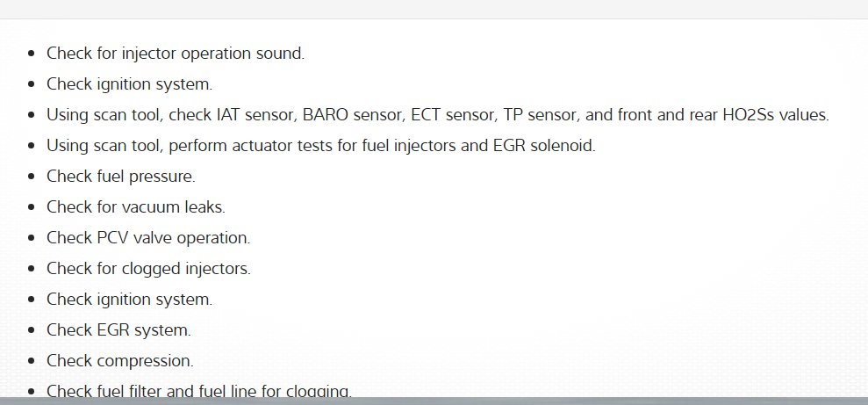This screenshot has width=868, height=405.
Task: Click the "Check compression" line
Action: coord(120,361)
